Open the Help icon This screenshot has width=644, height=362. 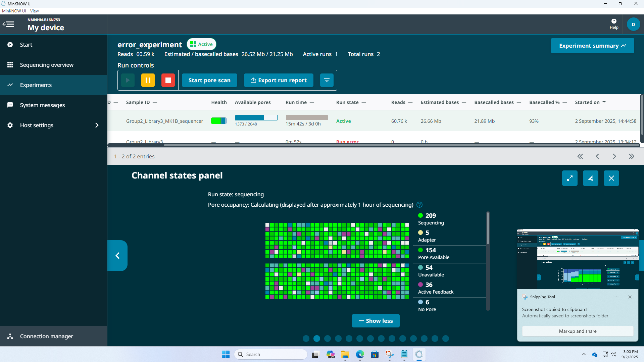[614, 24]
